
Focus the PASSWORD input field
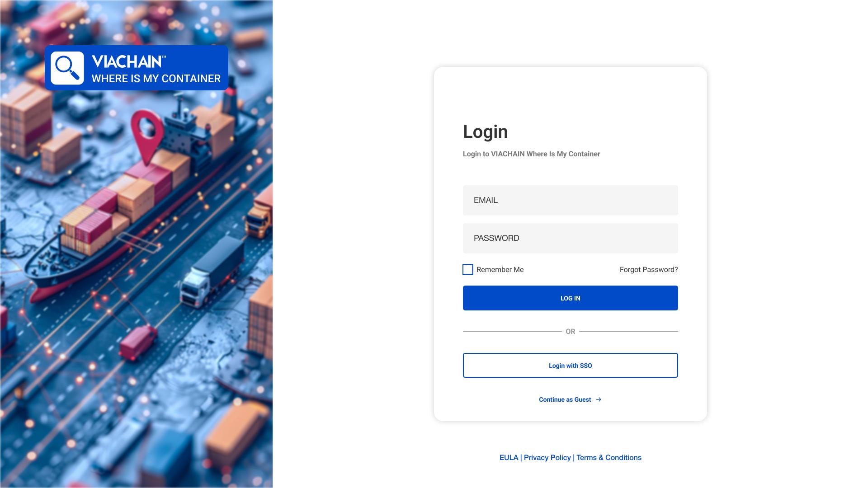tap(571, 238)
